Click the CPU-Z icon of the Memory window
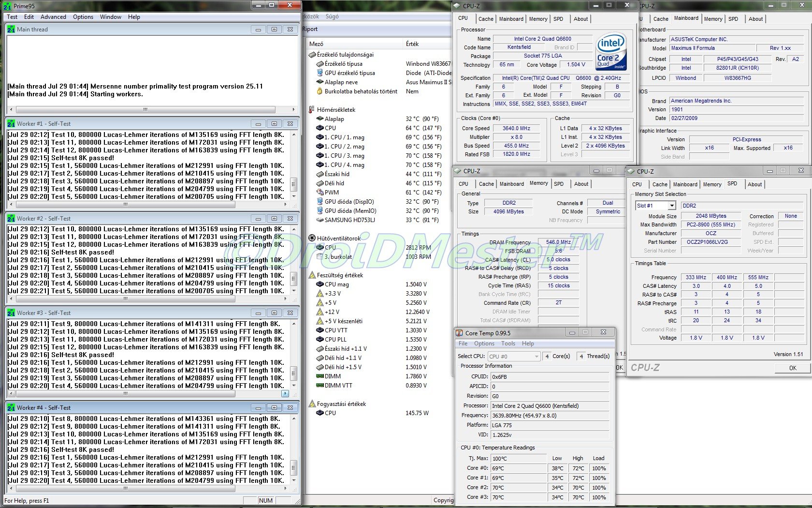Screen dimensions: 812x508 [458, 171]
